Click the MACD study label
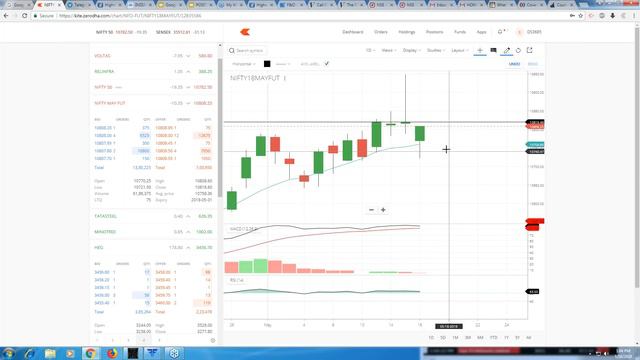This screenshot has width=640, height=360. 243,229
